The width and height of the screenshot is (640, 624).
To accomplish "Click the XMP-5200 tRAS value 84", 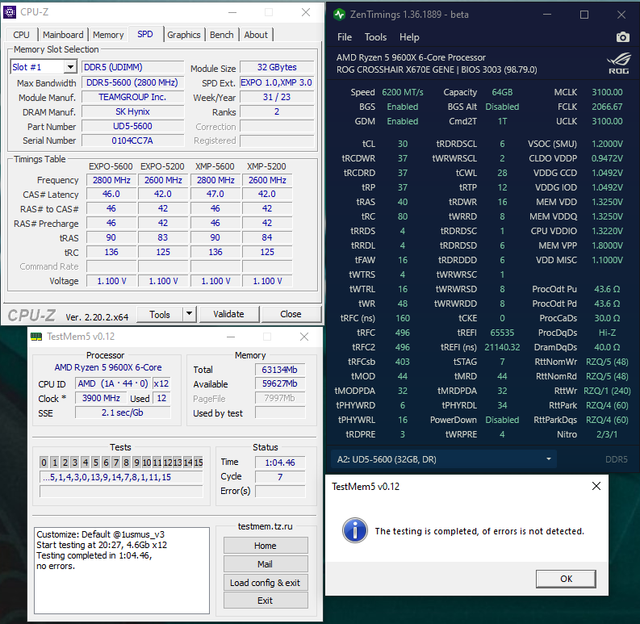I will (x=267, y=238).
